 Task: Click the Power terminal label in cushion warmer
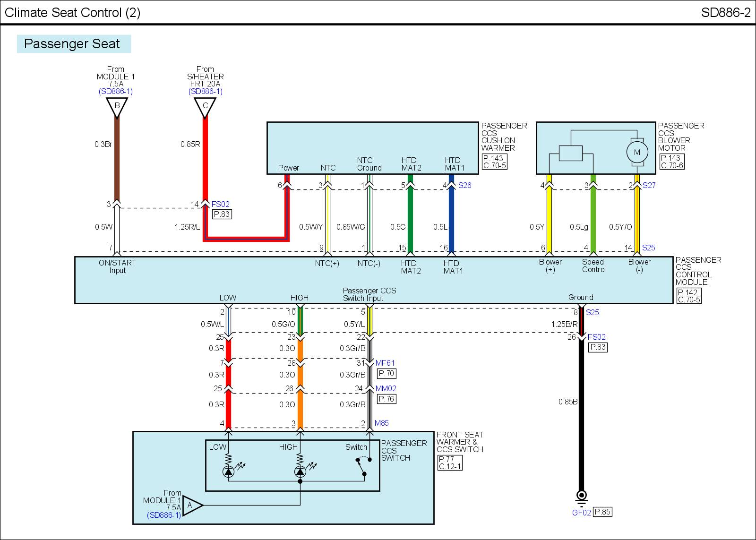288,168
